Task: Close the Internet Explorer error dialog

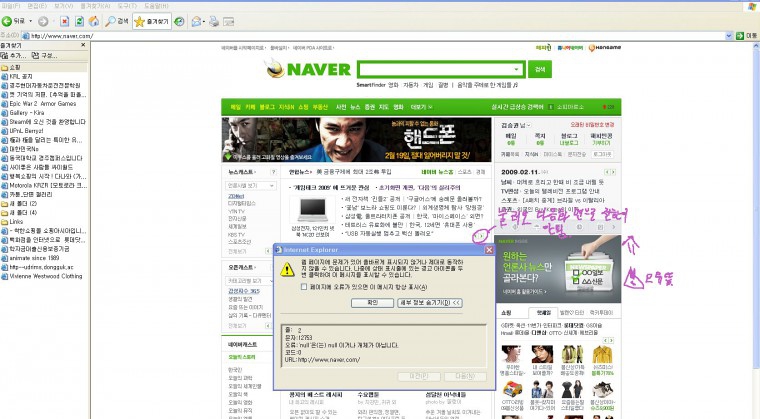Action: [x=489, y=250]
